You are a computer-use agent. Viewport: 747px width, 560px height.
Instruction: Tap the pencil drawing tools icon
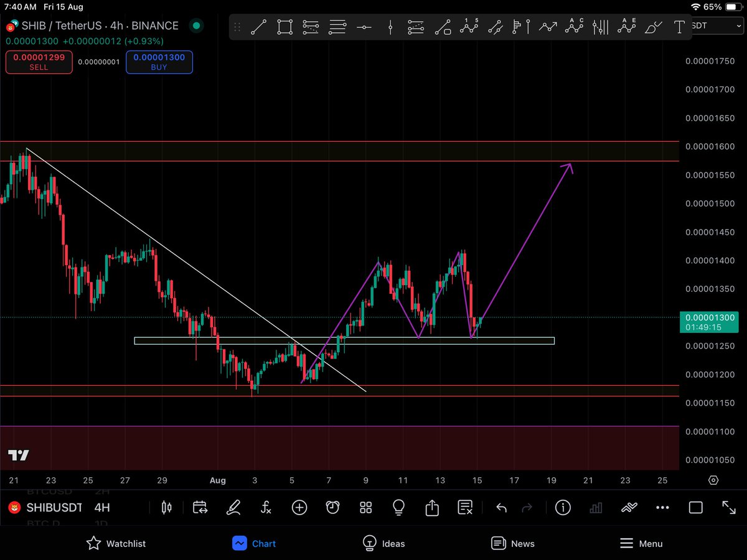(x=233, y=508)
